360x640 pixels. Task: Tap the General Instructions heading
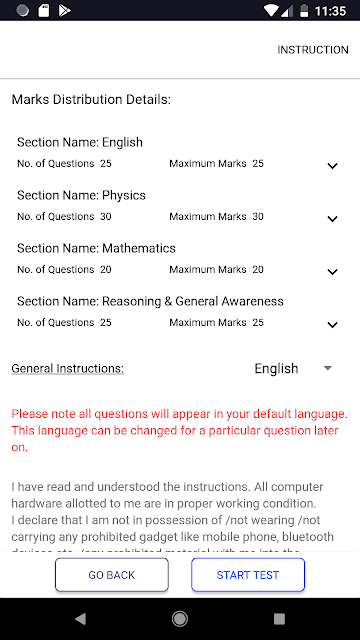67,369
